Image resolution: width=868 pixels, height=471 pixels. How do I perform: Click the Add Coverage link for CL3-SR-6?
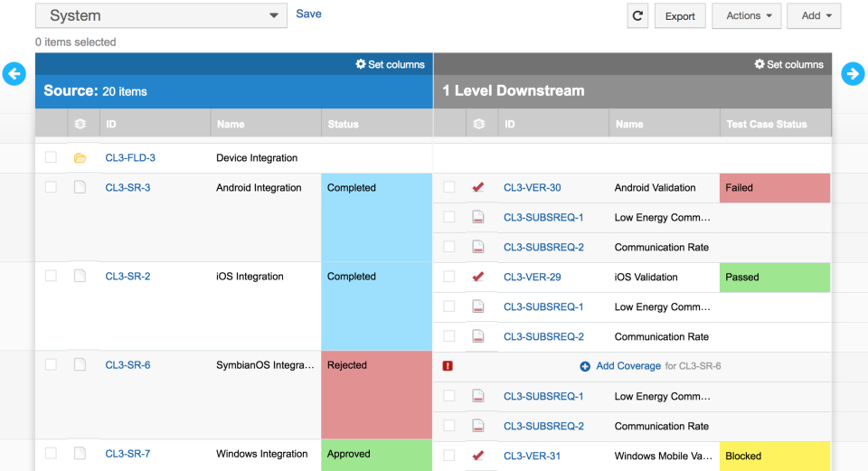(x=627, y=366)
